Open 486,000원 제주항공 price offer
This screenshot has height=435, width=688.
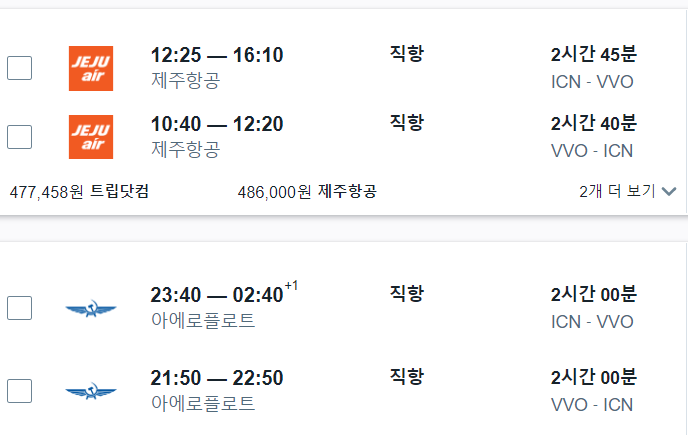(x=307, y=191)
